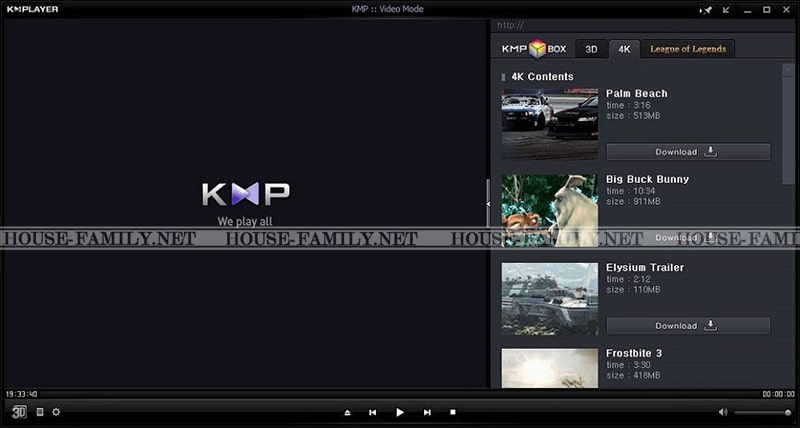Screen dimensions: 800x428
Task: Maximize the KMPlayer window
Action: (767, 10)
